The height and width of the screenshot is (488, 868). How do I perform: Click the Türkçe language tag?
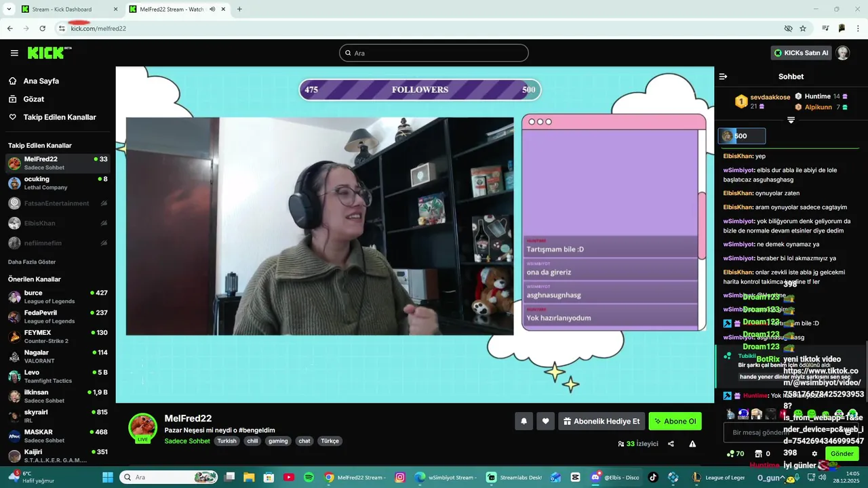pos(330,441)
